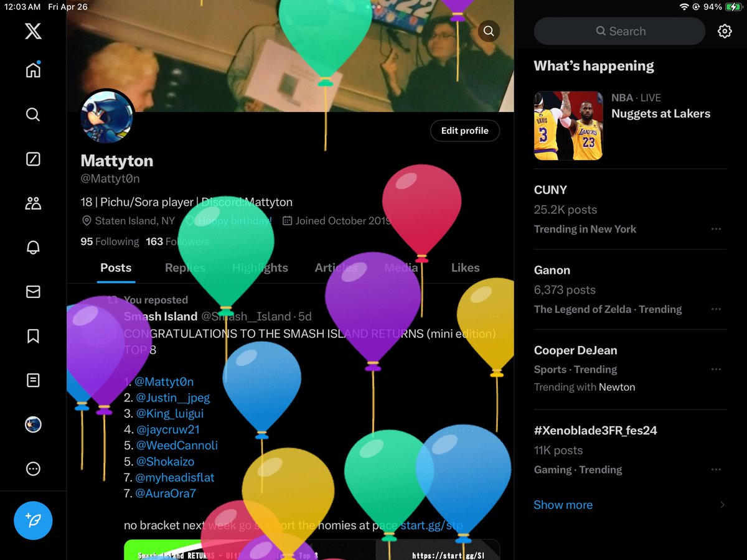747x560 pixels.
Task: Open the @Justin__jpeg mention
Action: tap(172, 398)
